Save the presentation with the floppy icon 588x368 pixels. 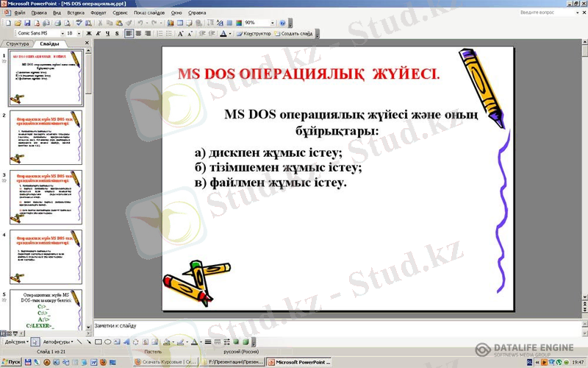(x=27, y=23)
